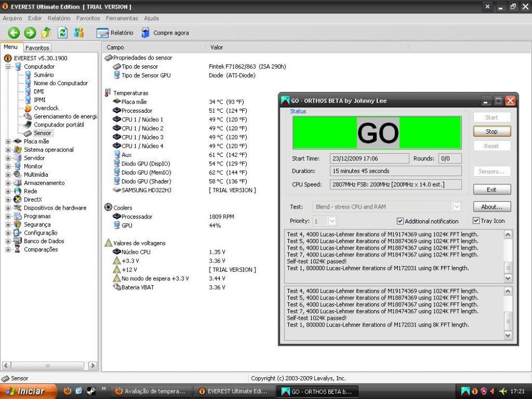Click the Firefox icon in quick launch
This screenshot has width=532, height=399.
click(x=67, y=391)
